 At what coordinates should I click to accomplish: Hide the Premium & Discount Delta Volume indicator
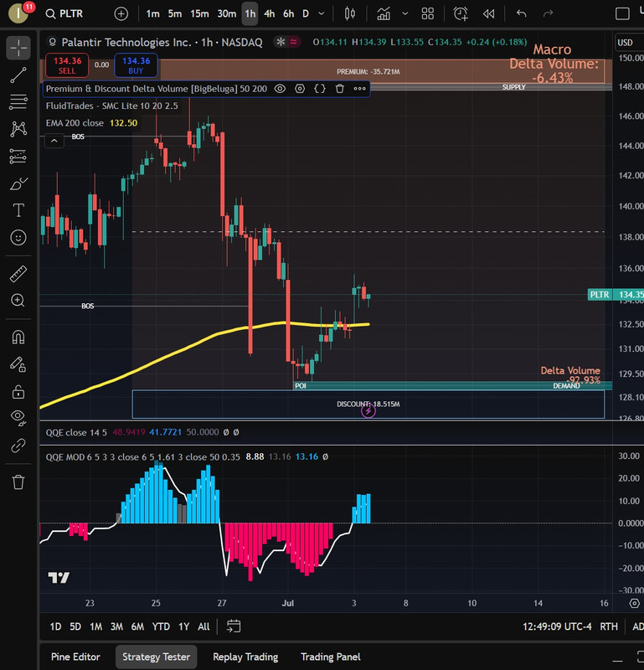point(280,89)
